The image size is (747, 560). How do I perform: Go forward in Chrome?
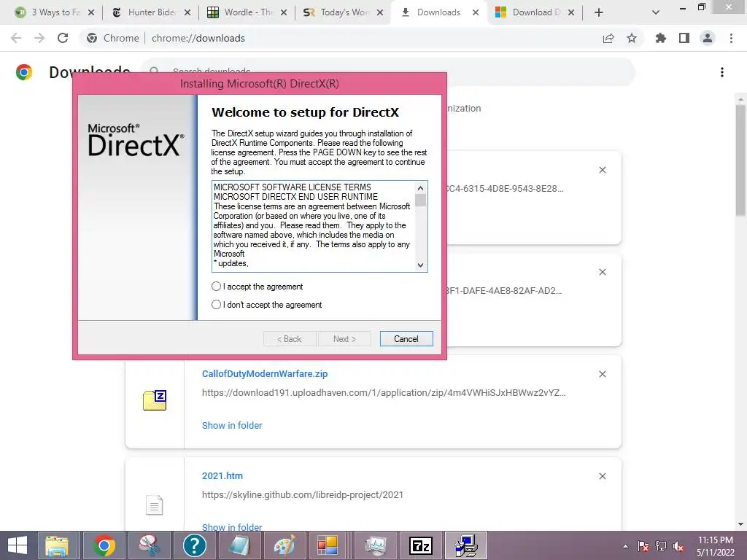coord(39,38)
